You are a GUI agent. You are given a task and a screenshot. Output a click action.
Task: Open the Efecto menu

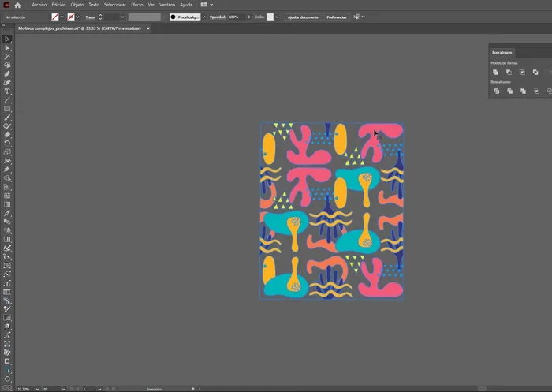click(x=137, y=5)
